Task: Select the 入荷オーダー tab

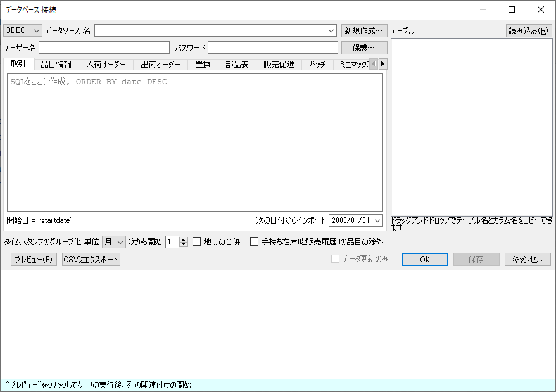Action: click(106, 64)
